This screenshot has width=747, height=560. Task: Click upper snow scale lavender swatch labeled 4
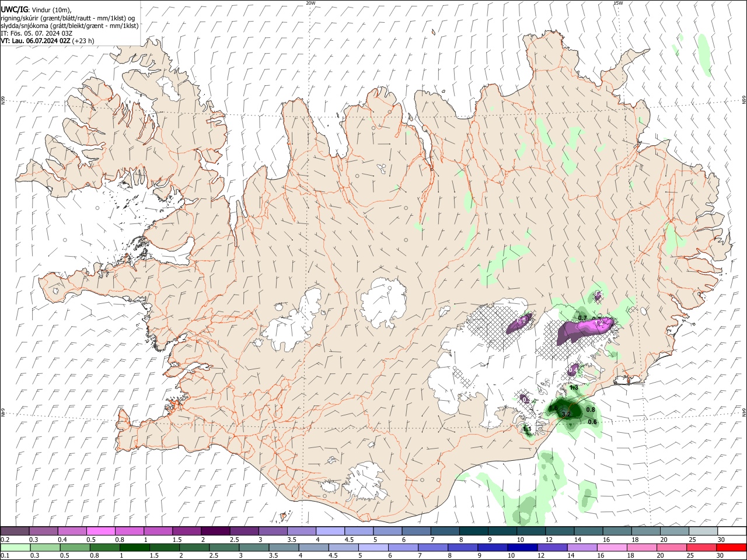pyautogui.click(x=330, y=531)
